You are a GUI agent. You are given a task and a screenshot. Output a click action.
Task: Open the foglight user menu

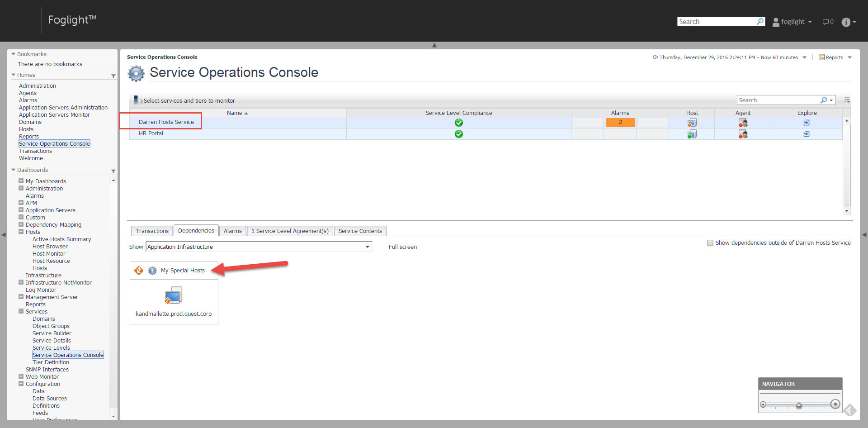pyautogui.click(x=792, y=22)
